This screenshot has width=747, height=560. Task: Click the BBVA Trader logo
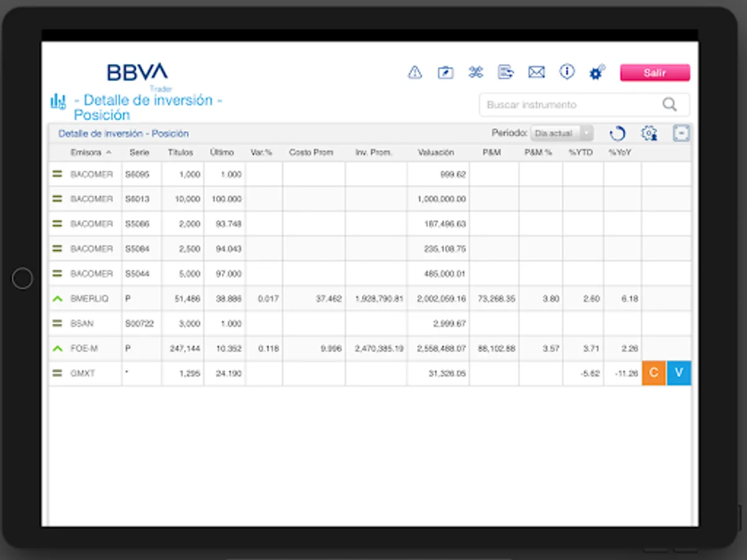[x=138, y=76]
